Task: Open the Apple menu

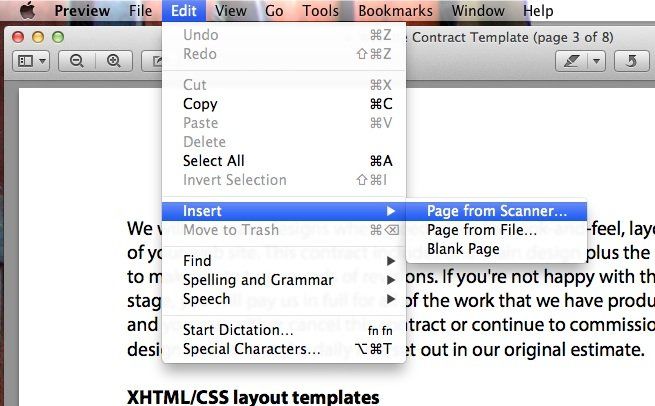Action: (28, 10)
